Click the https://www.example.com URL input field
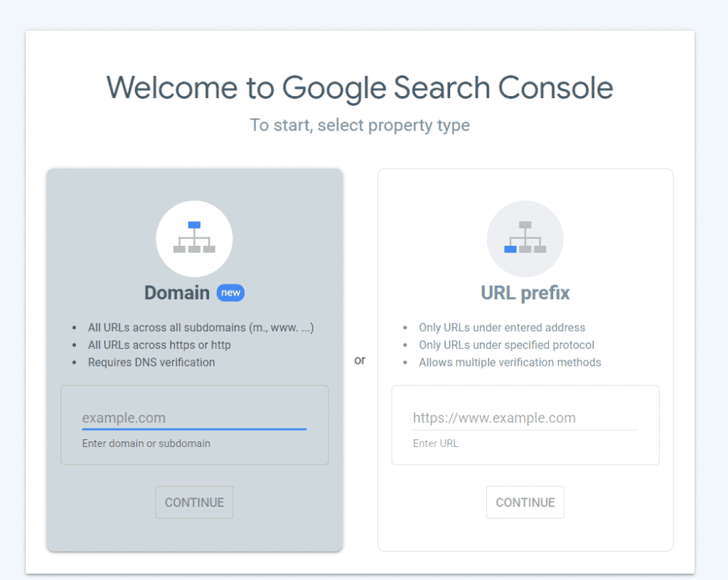This screenshot has height=580, width=728. click(x=525, y=418)
